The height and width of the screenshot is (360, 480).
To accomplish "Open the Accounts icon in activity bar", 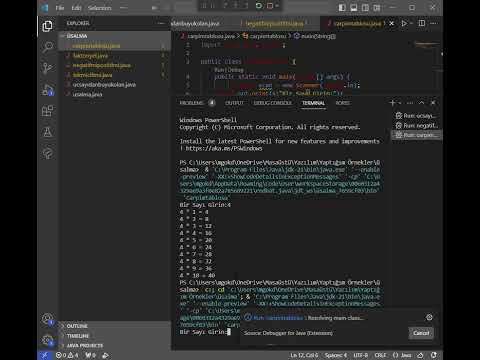I will pyautogui.click(x=47, y=319).
